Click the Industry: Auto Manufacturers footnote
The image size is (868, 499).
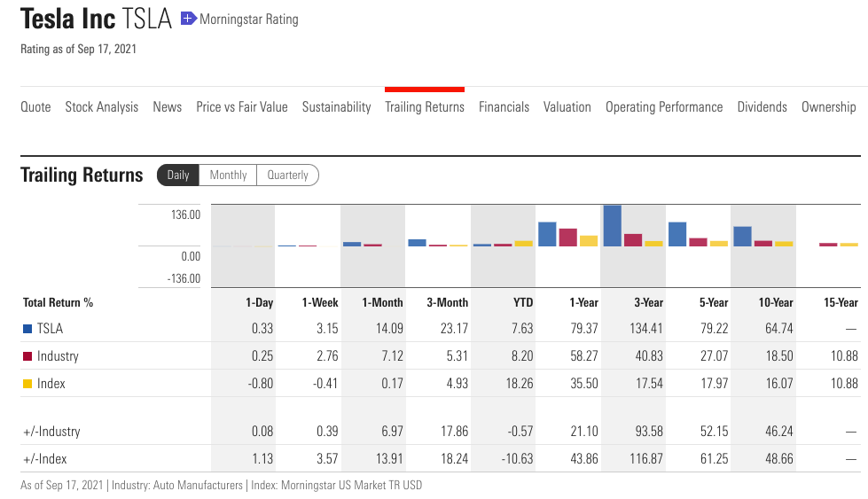click(177, 485)
